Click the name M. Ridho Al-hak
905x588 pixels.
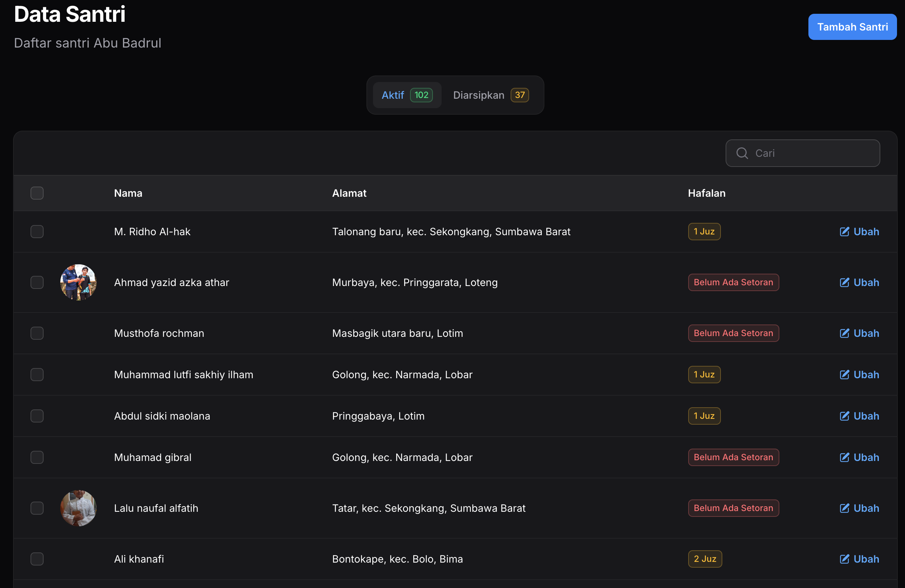152,232
